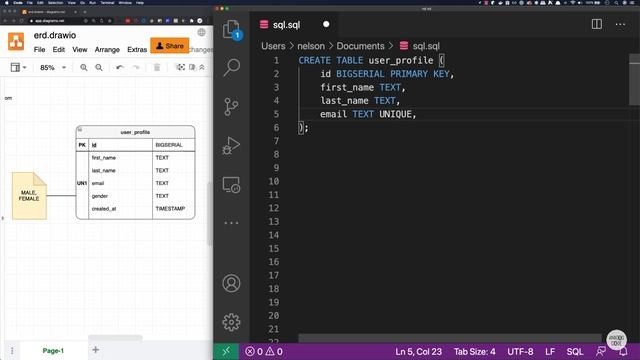The image size is (640, 360).
Task: Open the draw.io Arrange menu
Action: click(x=107, y=49)
